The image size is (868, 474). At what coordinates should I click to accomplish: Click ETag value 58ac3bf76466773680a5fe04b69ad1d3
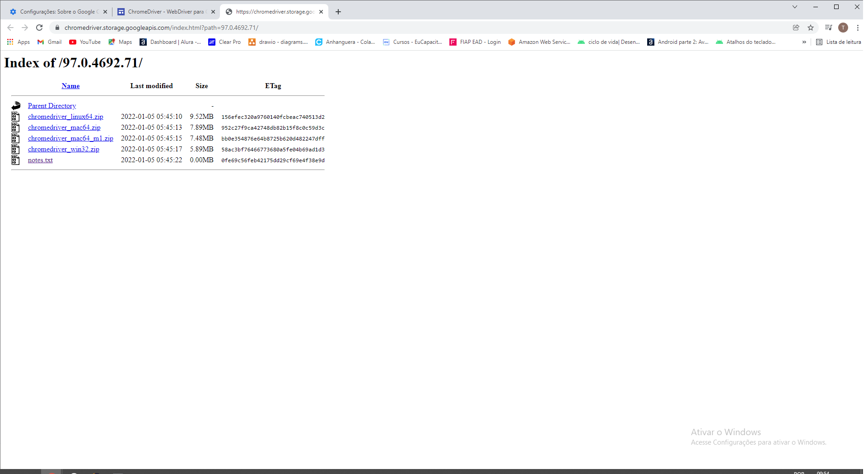[x=273, y=150]
